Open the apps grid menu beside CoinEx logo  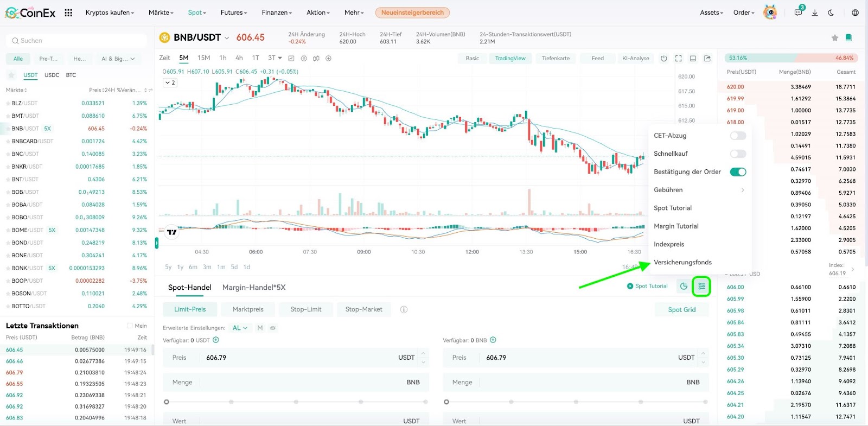pos(68,12)
